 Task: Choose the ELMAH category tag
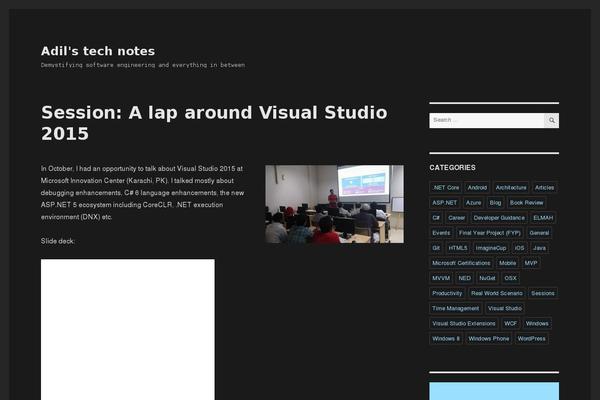pyautogui.click(x=543, y=218)
